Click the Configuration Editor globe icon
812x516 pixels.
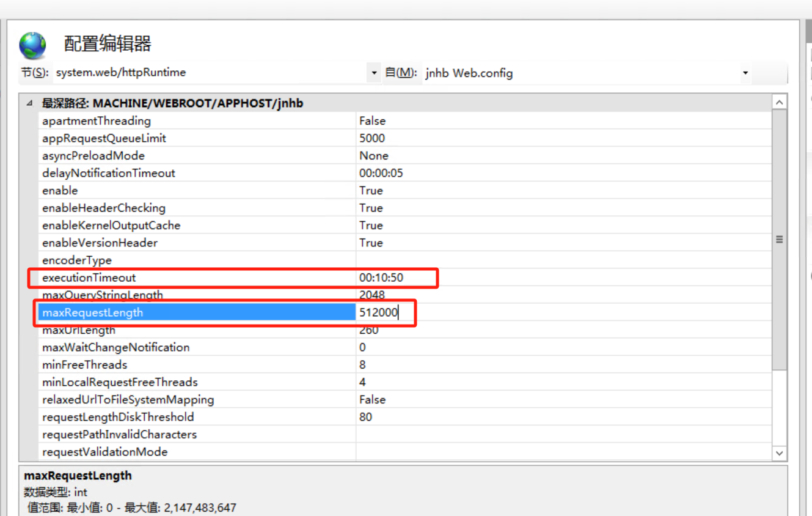pyautogui.click(x=32, y=45)
